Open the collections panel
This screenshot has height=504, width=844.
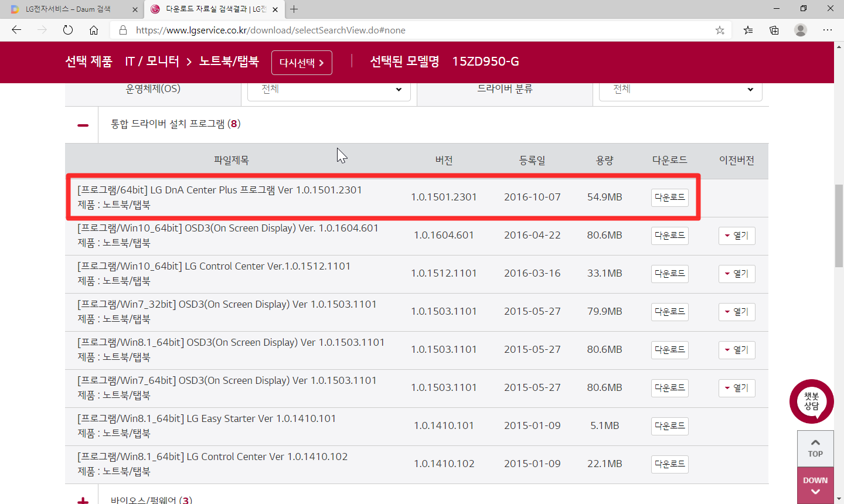(x=774, y=30)
